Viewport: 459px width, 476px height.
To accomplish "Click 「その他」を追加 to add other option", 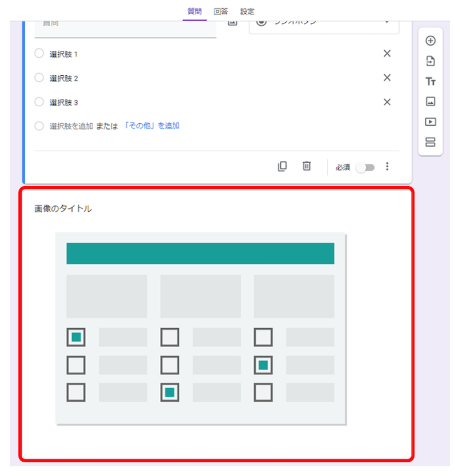I will [x=153, y=126].
